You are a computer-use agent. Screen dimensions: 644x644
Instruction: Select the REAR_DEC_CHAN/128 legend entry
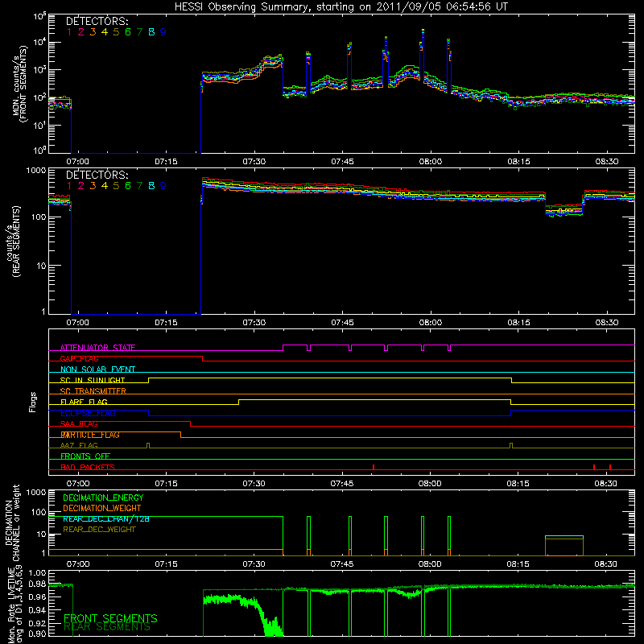tap(106, 519)
